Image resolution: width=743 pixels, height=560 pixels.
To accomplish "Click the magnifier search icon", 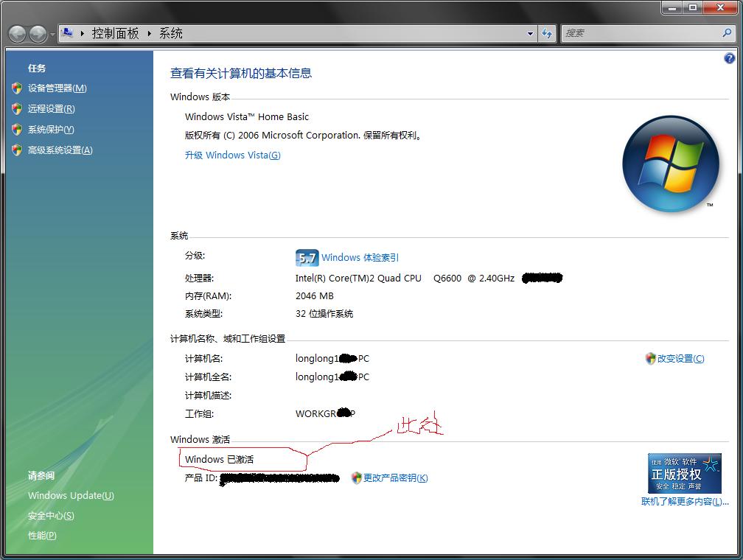I will tap(727, 32).
